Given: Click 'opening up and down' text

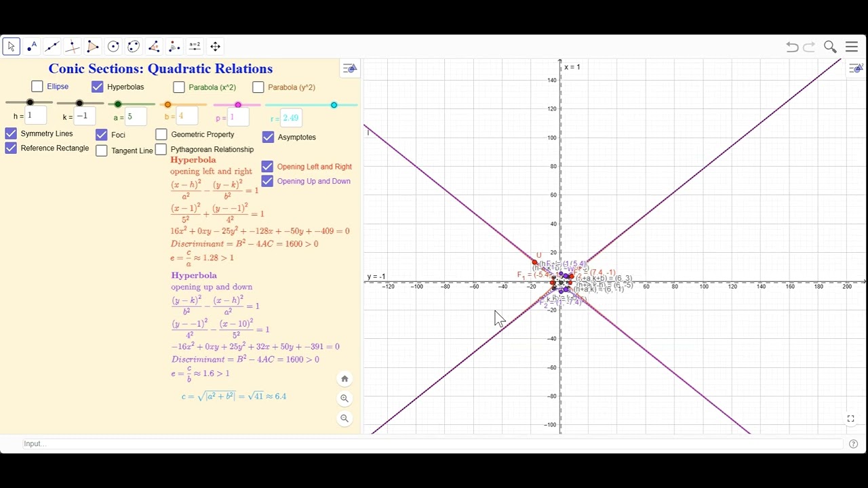Looking at the screenshot, I should click(x=212, y=287).
